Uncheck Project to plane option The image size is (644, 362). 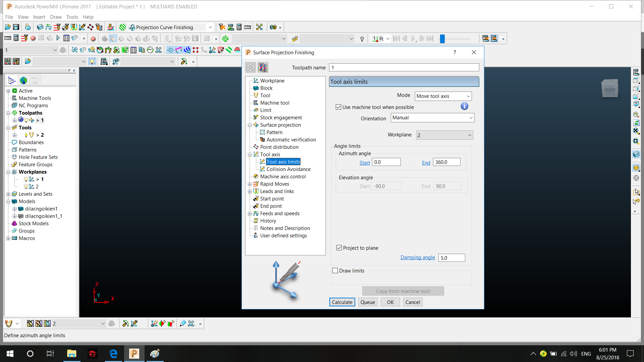[x=339, y=248]
